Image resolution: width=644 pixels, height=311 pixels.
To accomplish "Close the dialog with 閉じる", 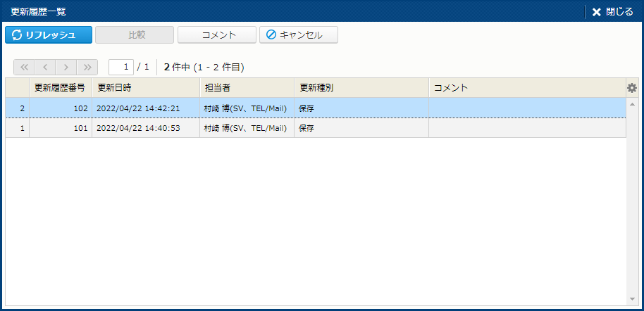I will tap(612, 11).
